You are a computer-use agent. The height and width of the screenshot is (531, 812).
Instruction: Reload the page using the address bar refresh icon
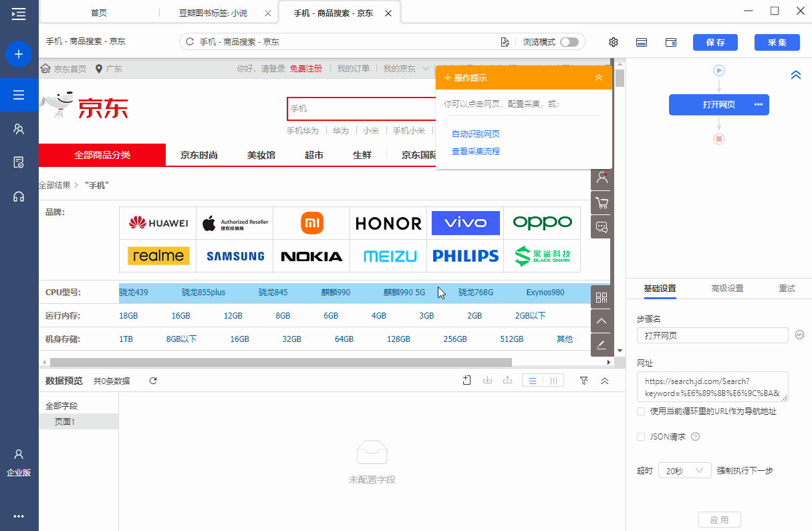click(190, 42)
